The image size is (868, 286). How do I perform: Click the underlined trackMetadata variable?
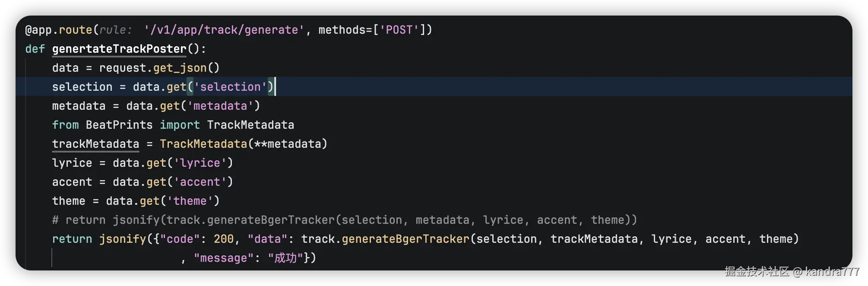click(95, 144)
